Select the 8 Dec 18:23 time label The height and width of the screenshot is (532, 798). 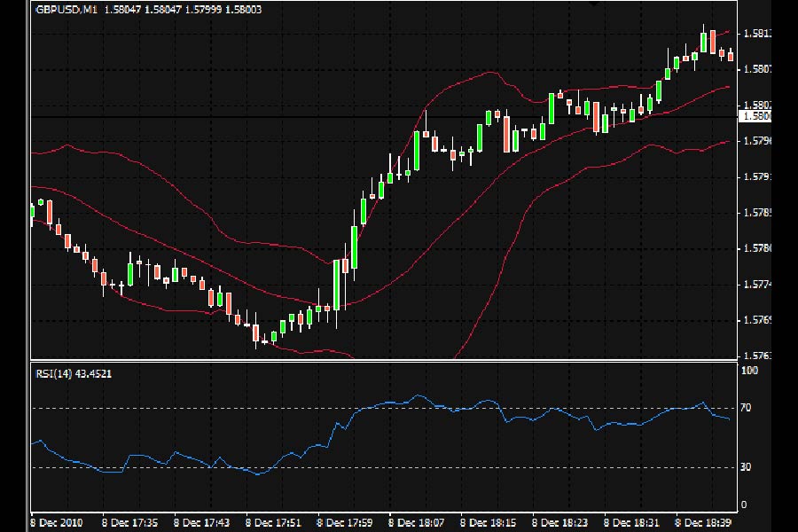pos(559,523)
